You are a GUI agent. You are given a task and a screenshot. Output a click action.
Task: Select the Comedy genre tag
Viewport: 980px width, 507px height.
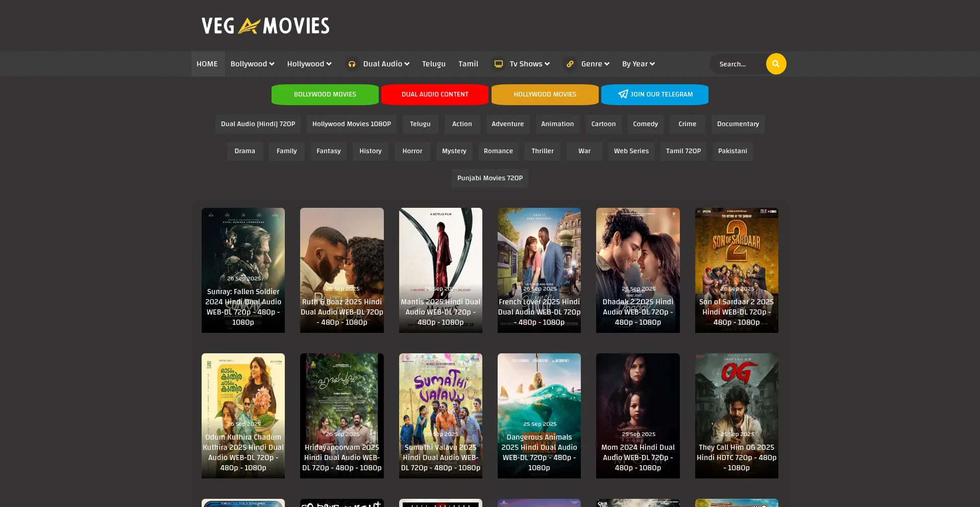(646, 124)
